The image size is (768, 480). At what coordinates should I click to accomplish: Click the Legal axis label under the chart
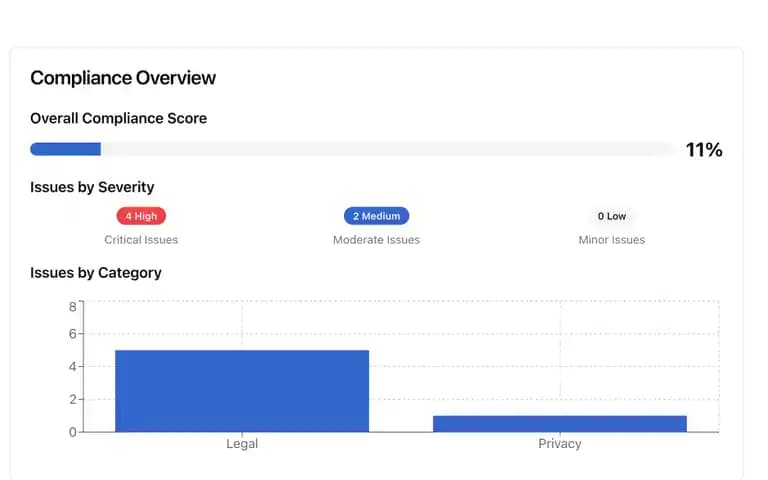pyautogui.click(x=242, y=444)
